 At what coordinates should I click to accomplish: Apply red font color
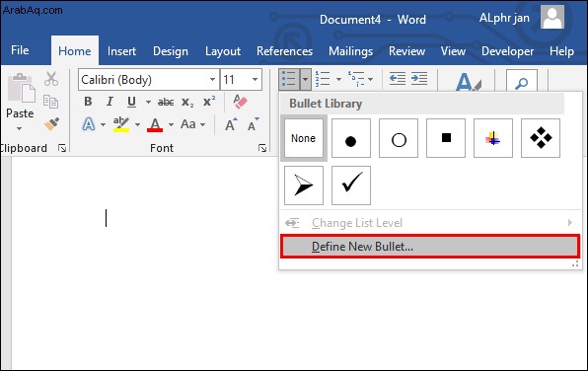click(155, 124)
